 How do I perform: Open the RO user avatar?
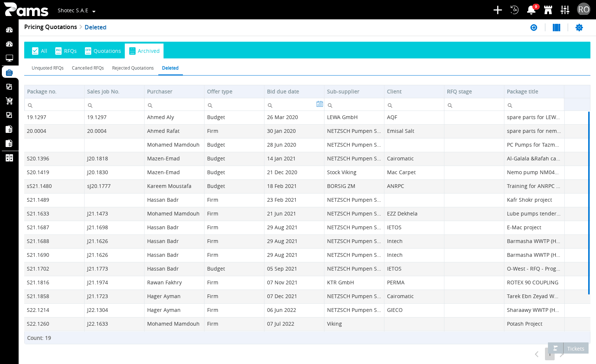click(x=584, y=10)
